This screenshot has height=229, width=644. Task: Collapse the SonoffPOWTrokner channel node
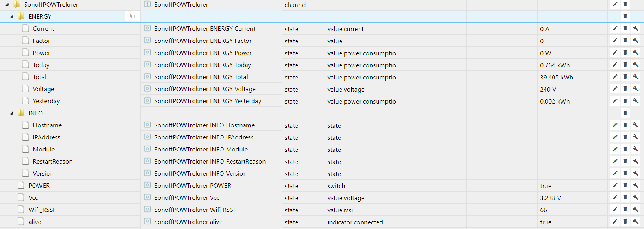pos(7,5)
